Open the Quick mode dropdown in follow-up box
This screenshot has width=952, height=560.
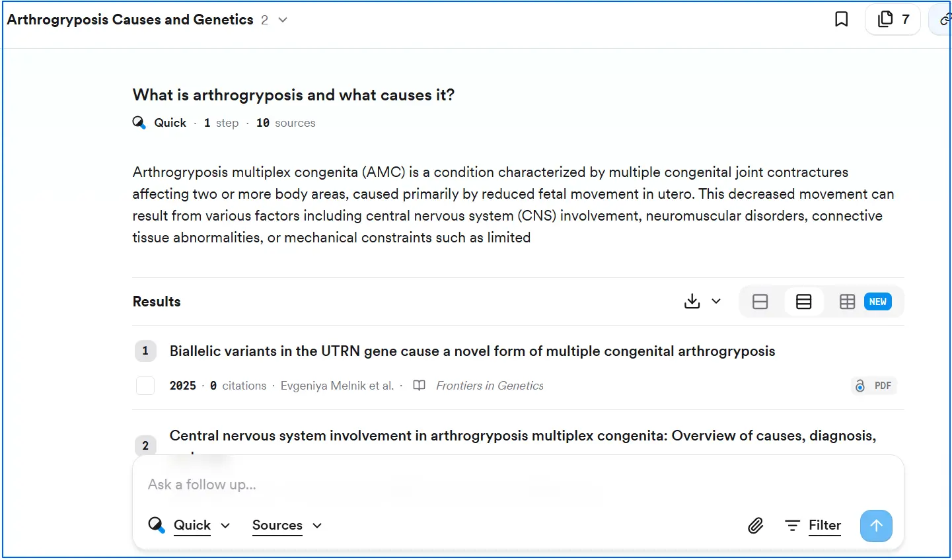[x=190, y=526]
